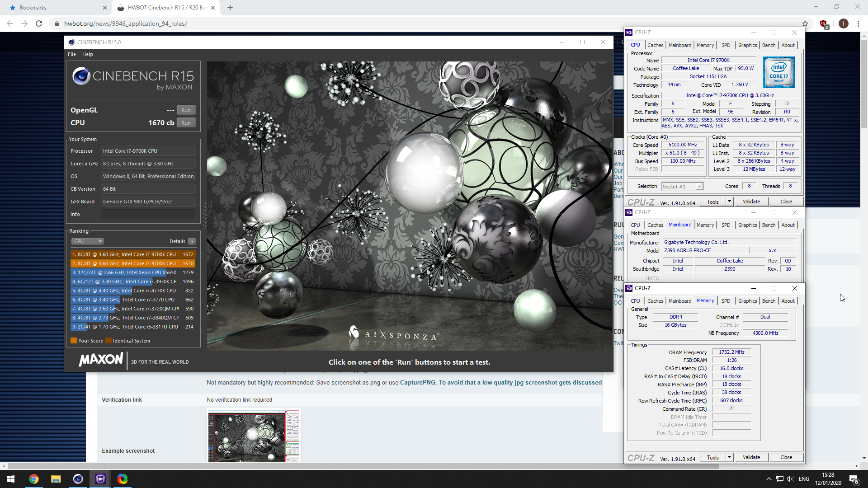The height and width of the screenshot is (488, 868).
Task: Open the Caches tab in top CPU-Z window
Action: pyautogui.click(x=655, y=45)
